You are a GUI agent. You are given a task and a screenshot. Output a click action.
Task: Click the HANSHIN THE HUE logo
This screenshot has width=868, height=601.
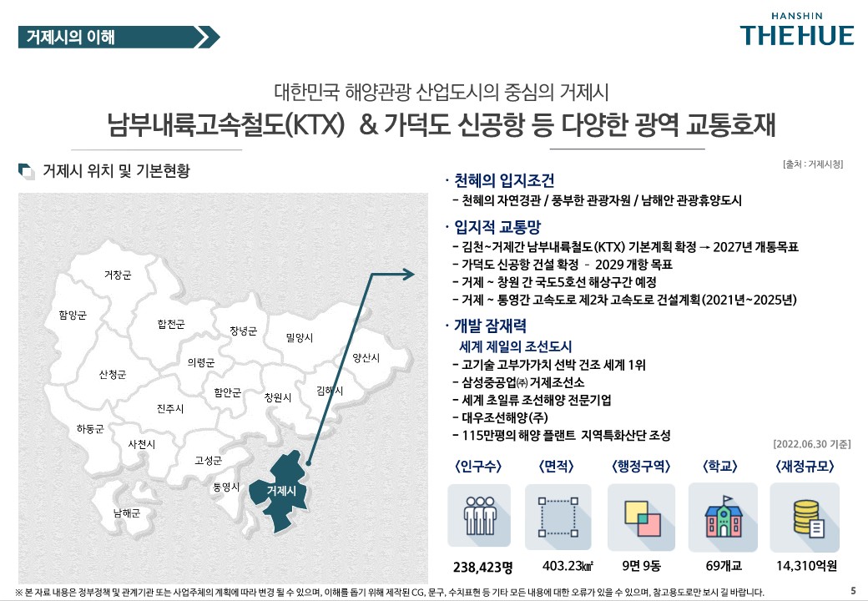coord(797,29)
